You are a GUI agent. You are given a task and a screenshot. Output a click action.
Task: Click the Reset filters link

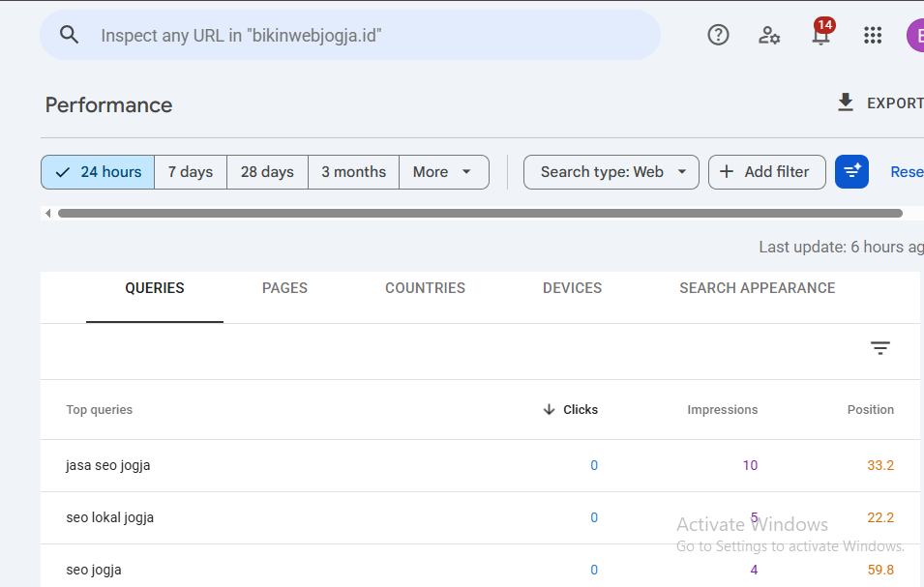(x=907, y=172)
